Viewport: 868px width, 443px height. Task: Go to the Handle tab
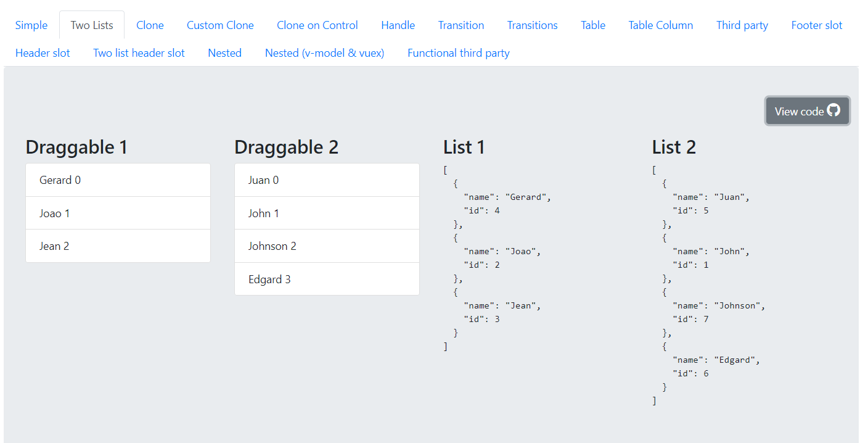[398, 25]
